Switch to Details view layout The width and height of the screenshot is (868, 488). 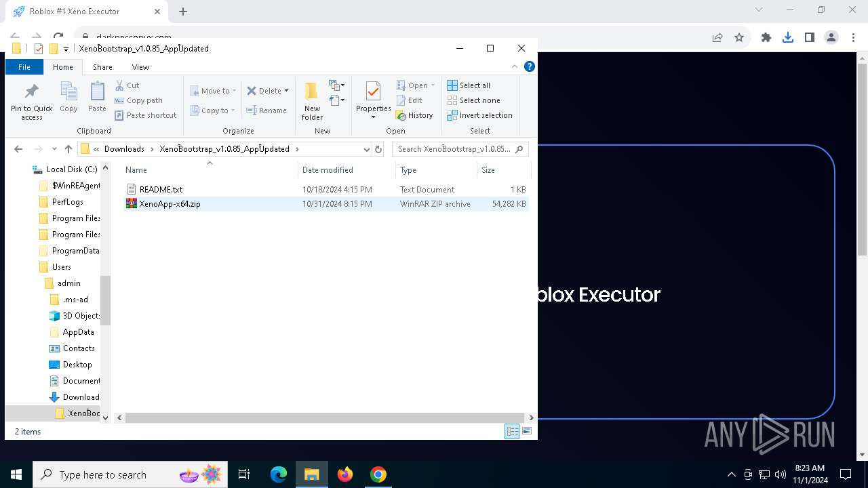(512, 431)
